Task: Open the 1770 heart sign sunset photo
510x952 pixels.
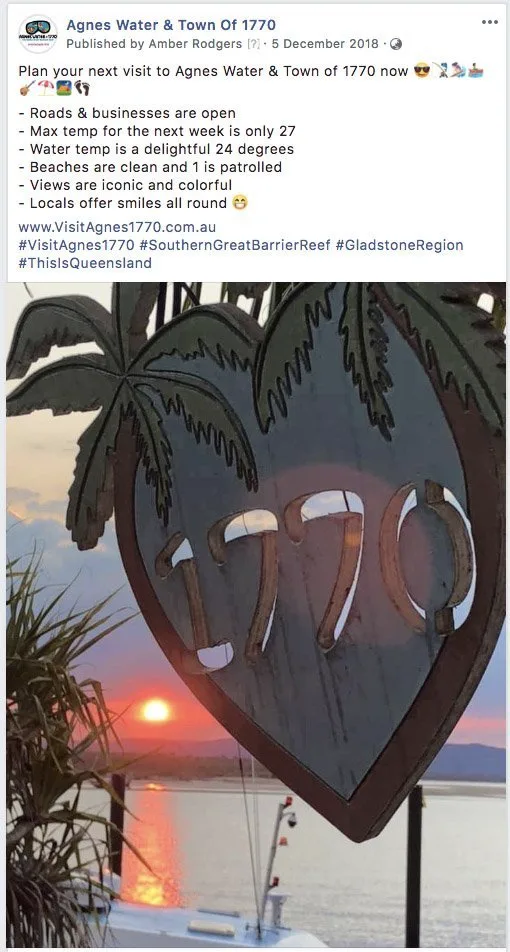Action: (x=256, y=615)
